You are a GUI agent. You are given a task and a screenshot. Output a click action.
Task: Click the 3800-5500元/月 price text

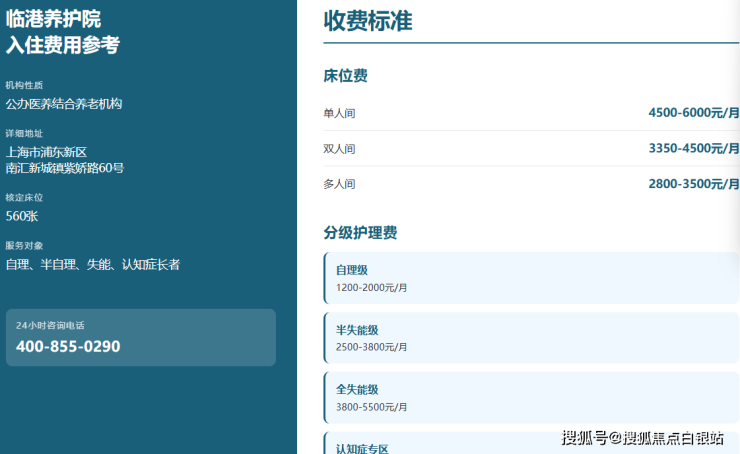pos(371,407)
